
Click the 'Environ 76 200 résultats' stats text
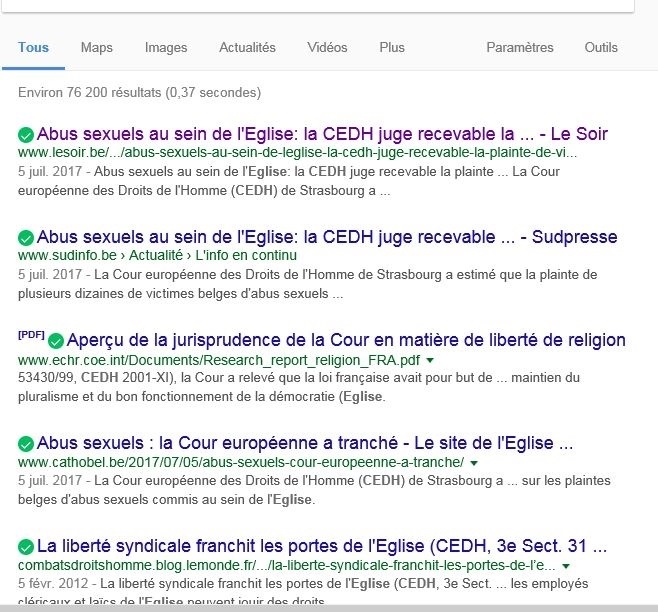click(139, 92)
